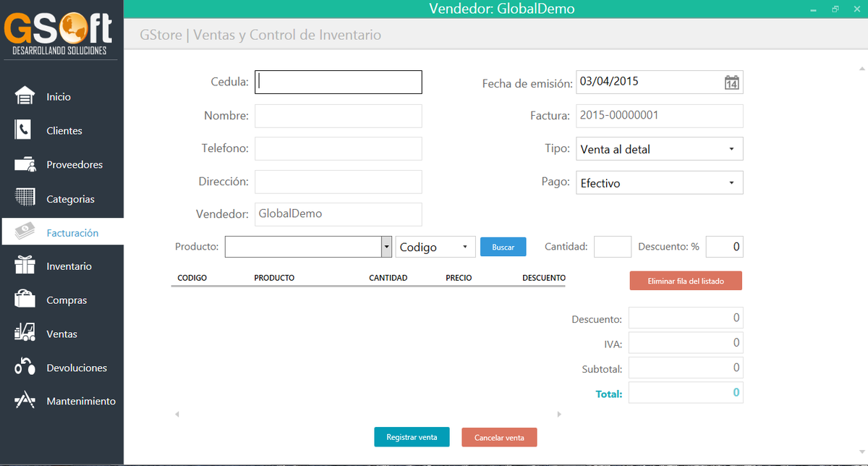
Task: Click the Compras shopping bag icon
Action: pos(25,300)
